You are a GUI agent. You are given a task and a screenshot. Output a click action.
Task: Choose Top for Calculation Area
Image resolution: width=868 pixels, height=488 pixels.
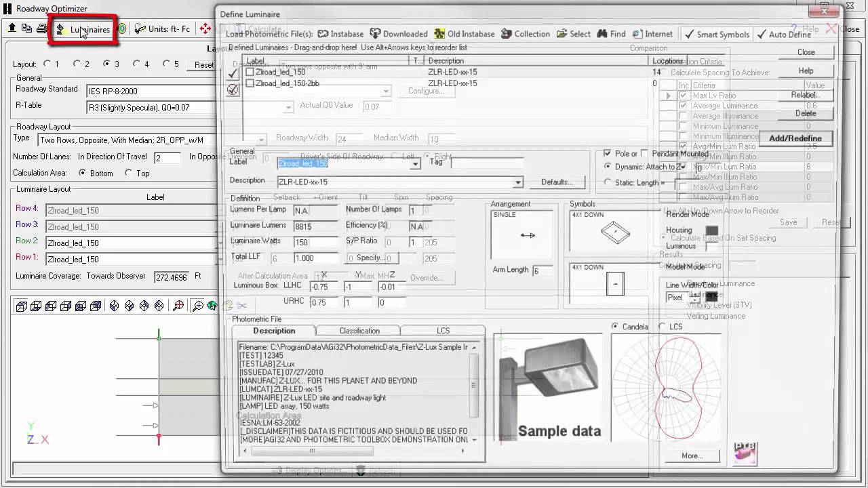(x=129, y=174)
